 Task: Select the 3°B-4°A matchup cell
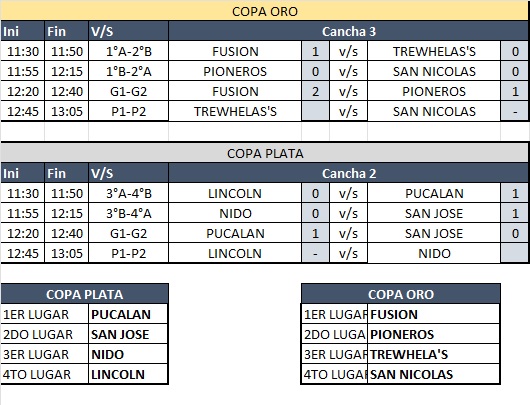(x=128, y=213)
